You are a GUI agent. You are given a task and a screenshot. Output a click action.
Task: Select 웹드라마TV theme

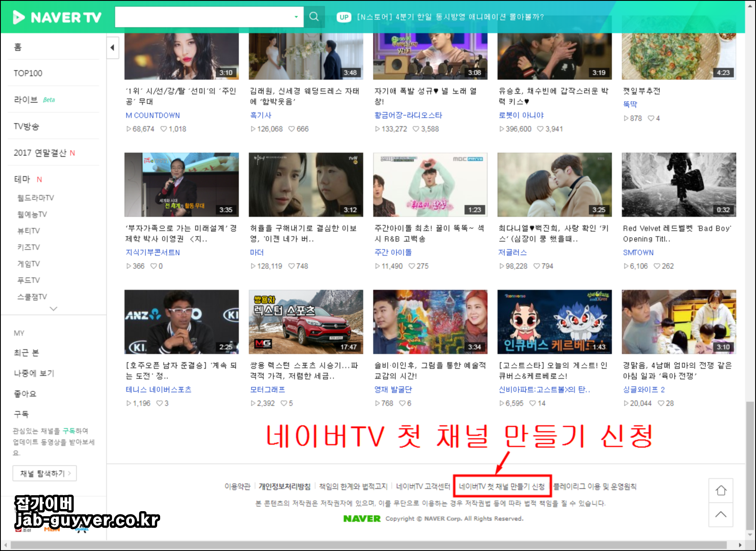tap(36, 198)
